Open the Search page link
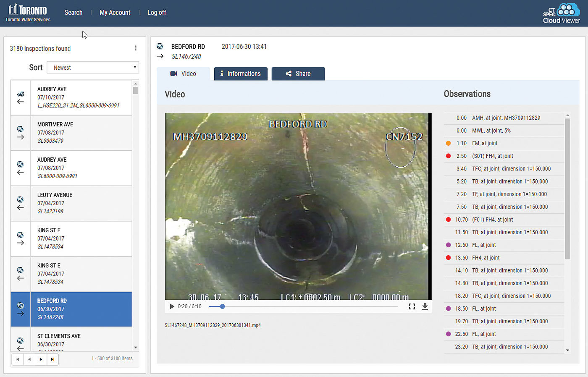 click(x=73, y=13)
